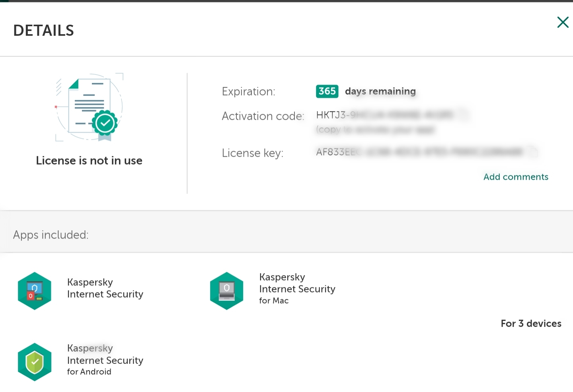The height and width of the screenshot is (392, 573).
Task: Copy the activation code using its copy icon
Action: point(463,114)
